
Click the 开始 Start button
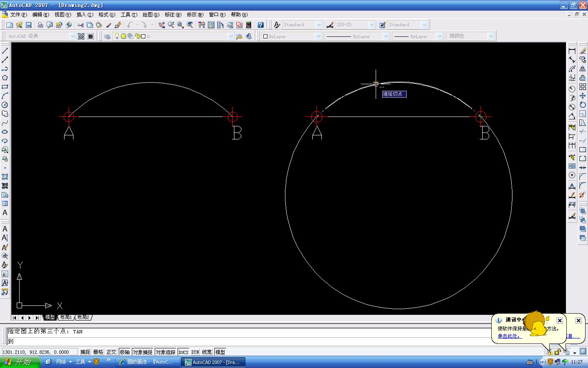coord(20,362)
